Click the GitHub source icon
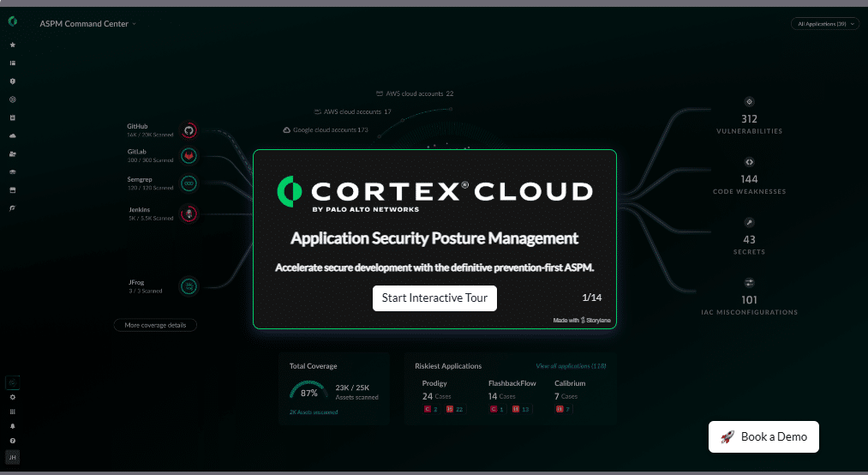 (189, 130)
